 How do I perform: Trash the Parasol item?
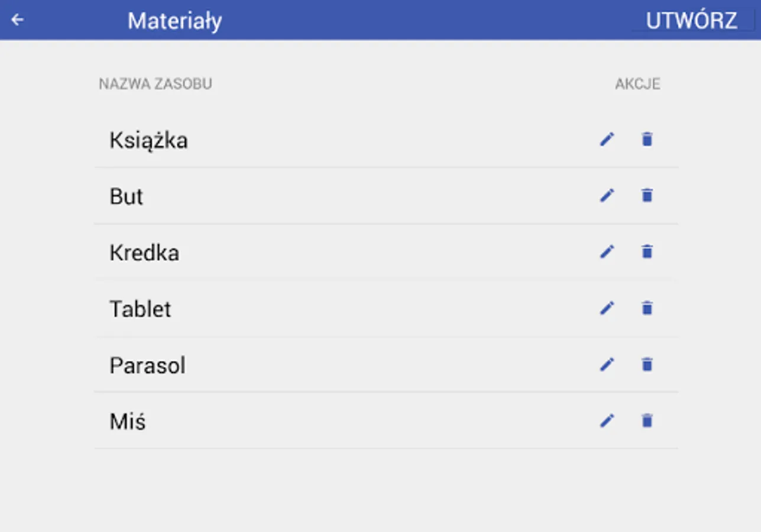(x=647, y=365)
